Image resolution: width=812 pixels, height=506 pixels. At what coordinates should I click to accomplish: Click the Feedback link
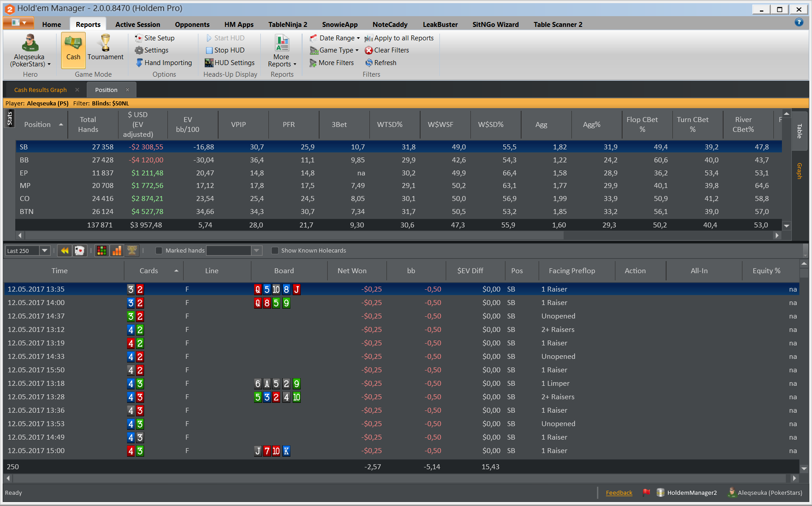619,493
